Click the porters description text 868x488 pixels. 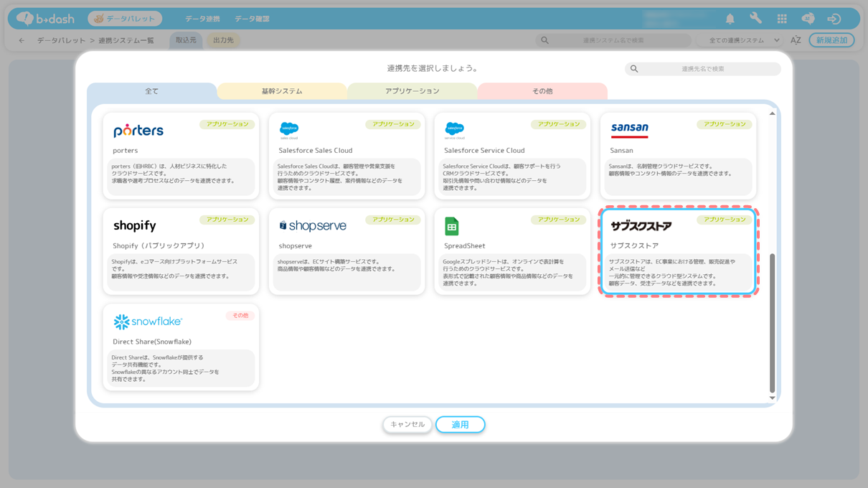coord(174,174)
